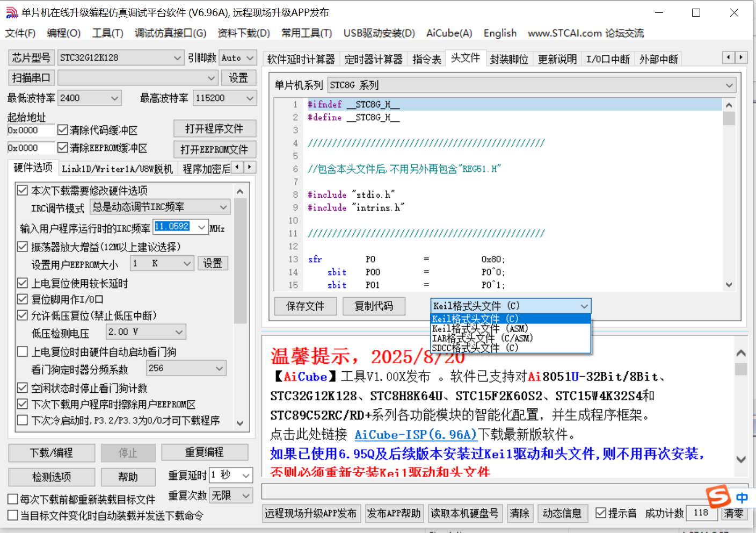Click left arrow beside 程序加密后 tab

pyautogui.click(x=237, y=167)
